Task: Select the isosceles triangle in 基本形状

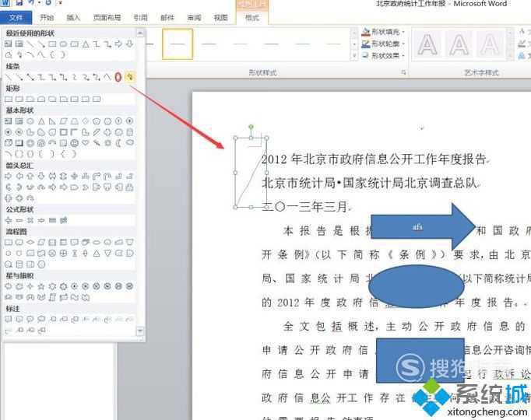Action: point(41,121)
